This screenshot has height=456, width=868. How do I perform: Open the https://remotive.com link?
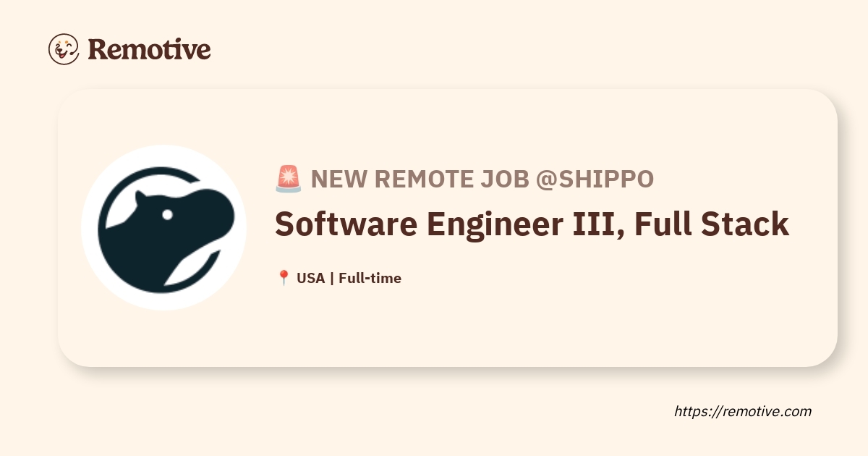coord(743,411)
